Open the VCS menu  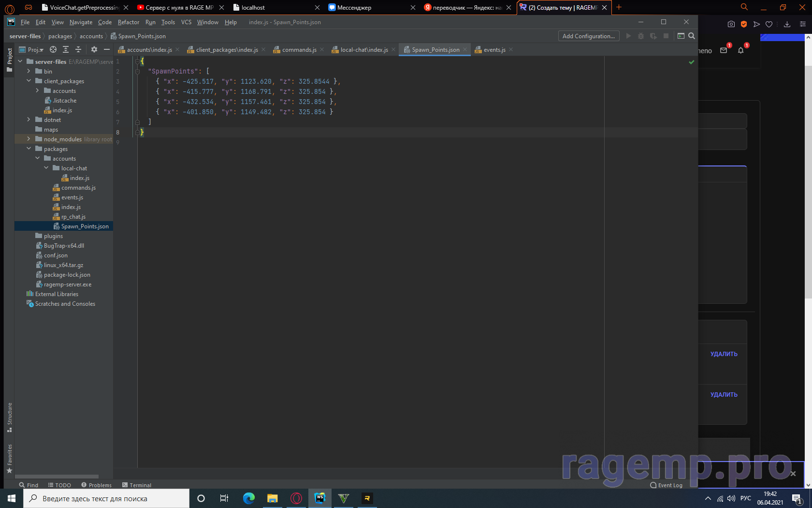(186, 22)
